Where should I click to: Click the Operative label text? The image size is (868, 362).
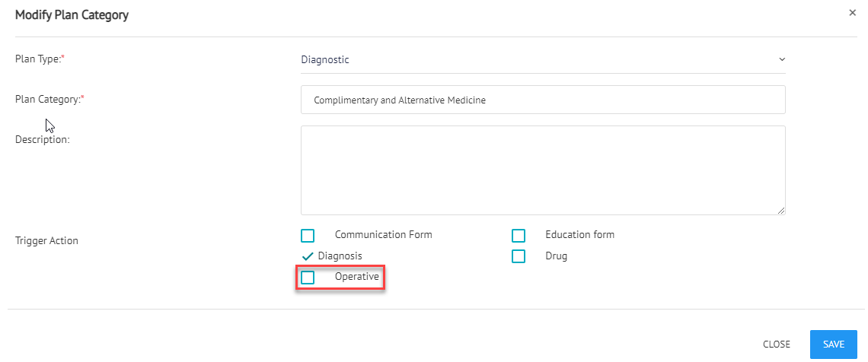[357, 277]
